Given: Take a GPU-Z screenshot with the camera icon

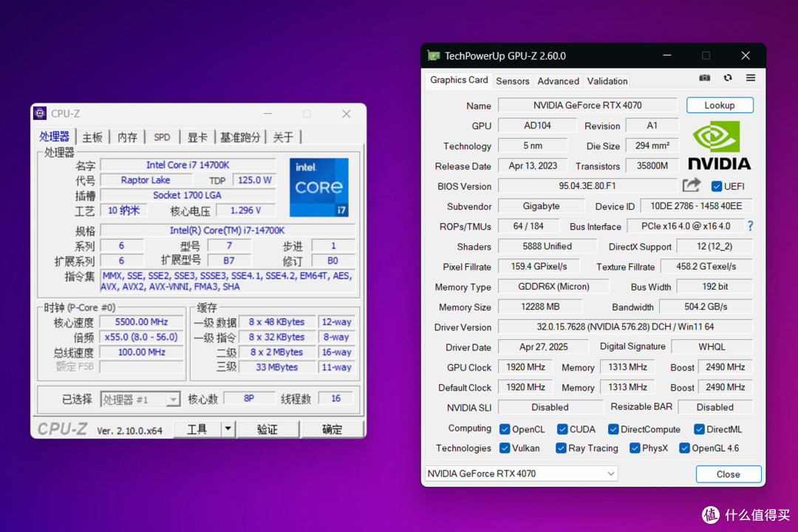Looking at the screenshot, I should point(704,78).
